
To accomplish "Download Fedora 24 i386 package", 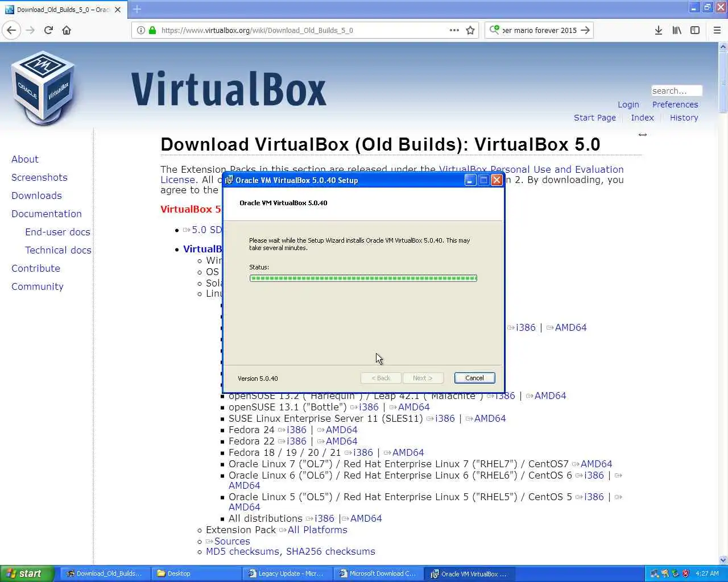I will pos(296,430).
